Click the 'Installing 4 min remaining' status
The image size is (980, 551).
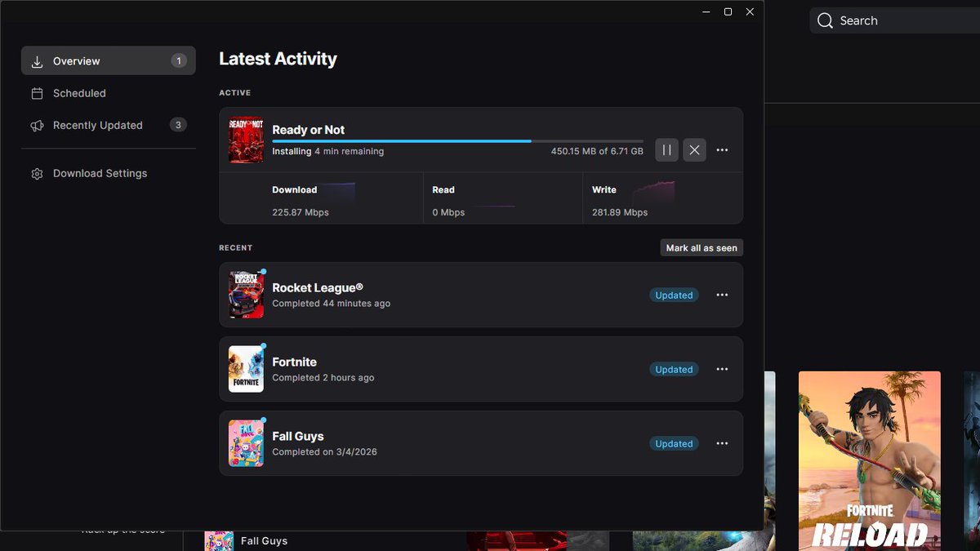[x=327, y=152]
